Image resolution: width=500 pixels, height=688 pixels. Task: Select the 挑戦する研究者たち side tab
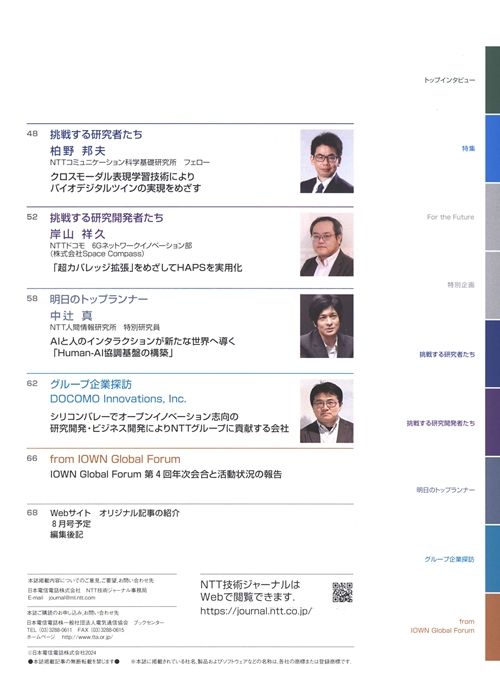[x=447, y=355]
